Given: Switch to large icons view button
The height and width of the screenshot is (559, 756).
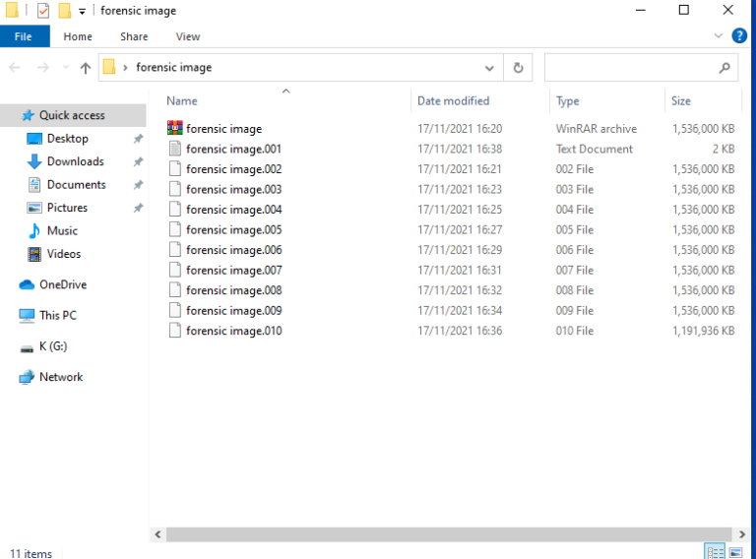Looking at the screenshot, I should click(x=735, y=552).
